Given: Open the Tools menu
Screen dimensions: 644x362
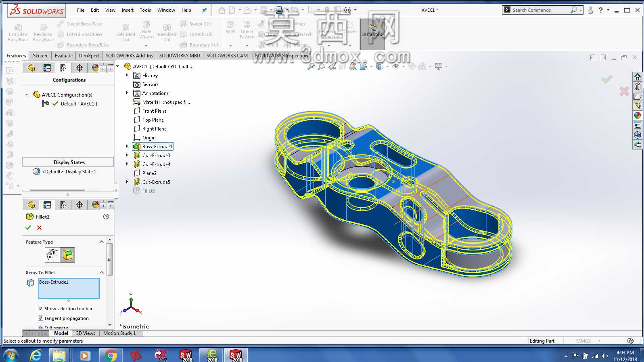Looking at the screenshot, I should (145, 10).
